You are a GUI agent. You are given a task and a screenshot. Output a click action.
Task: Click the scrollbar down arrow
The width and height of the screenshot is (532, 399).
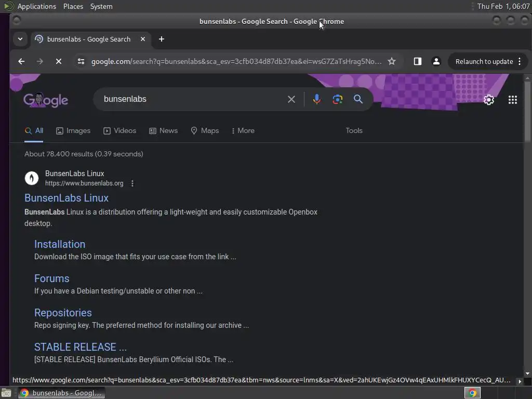point(527,374)
